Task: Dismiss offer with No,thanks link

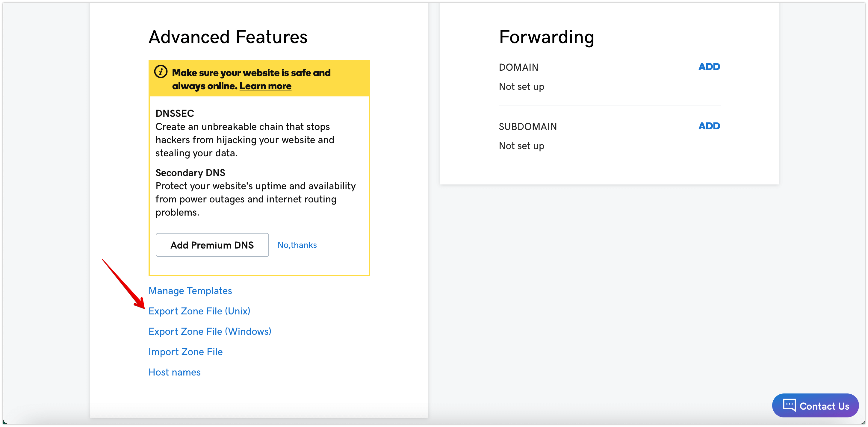Action: pyautogui.click(x=297, y=245)
